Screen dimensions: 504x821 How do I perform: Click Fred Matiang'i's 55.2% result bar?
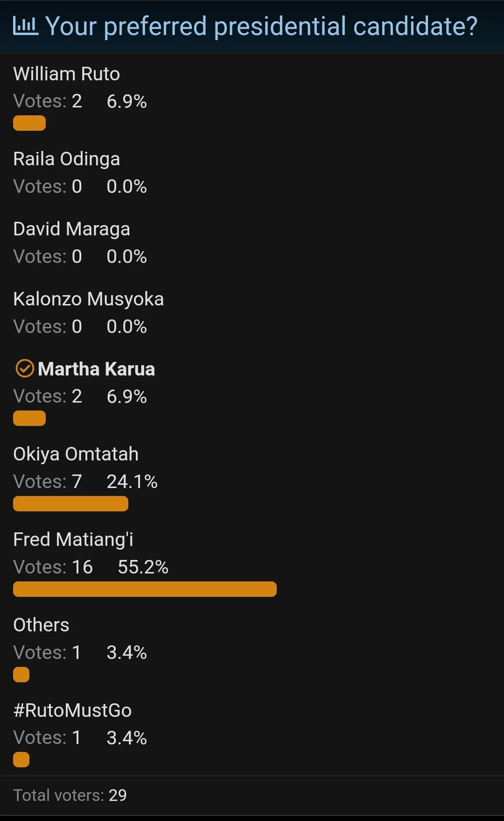tap(145, 589)
